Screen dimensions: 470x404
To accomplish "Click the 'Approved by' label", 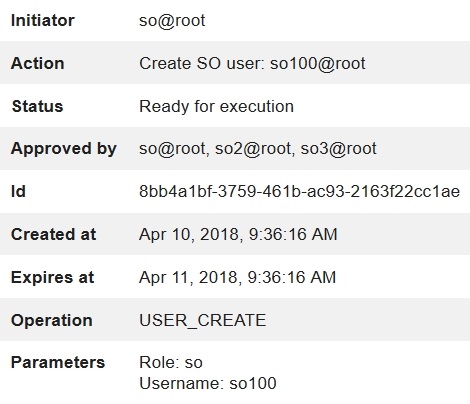I will click(64, 149).
